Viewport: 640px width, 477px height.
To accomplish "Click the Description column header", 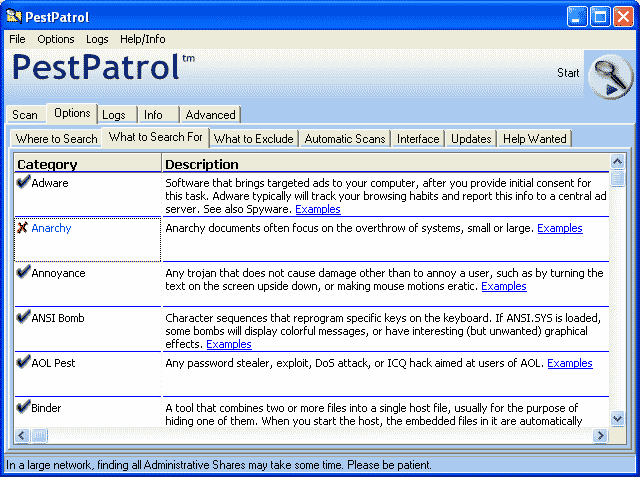I will 386,164.
